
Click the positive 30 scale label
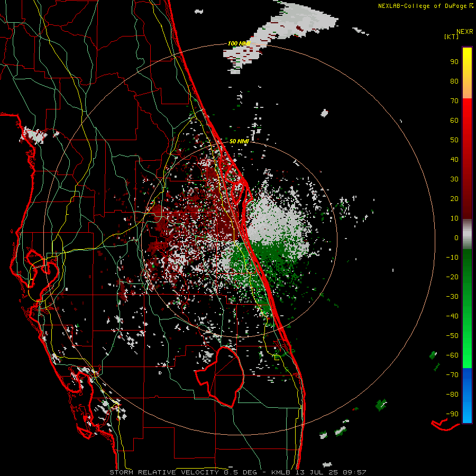454,179
